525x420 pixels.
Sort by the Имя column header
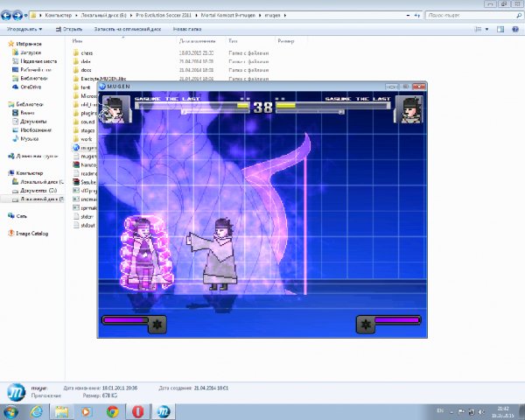pyautogui.click(x=77, y=41)
